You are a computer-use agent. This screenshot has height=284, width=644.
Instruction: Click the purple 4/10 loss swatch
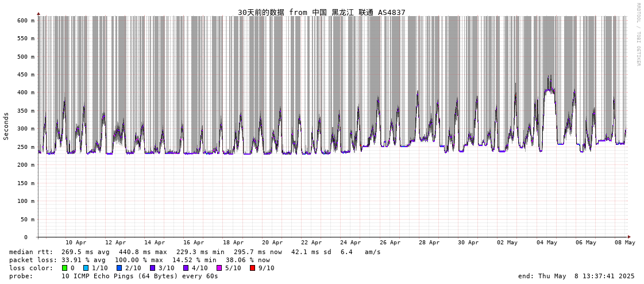coord(186,268)
